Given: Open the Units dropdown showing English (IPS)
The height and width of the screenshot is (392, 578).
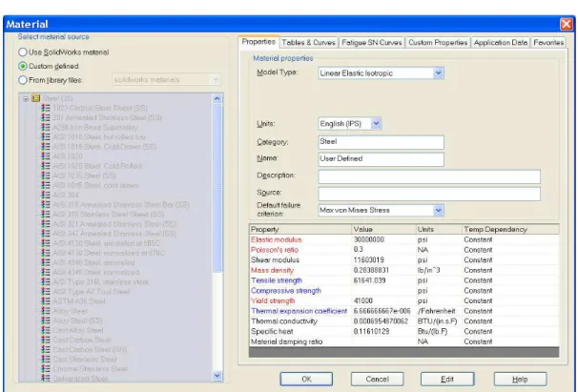Looking at the screenshot, I should pyautogui.click(x=376, y=124).
